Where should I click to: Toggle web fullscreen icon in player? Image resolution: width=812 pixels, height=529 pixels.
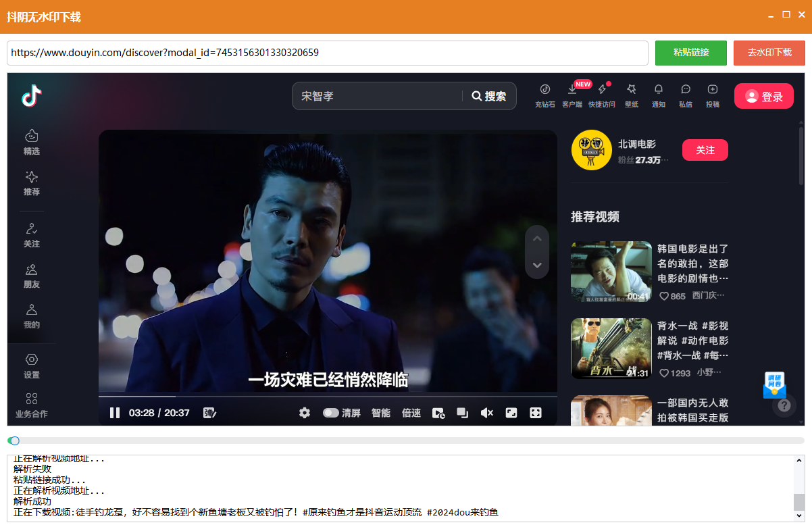point(511,413)
